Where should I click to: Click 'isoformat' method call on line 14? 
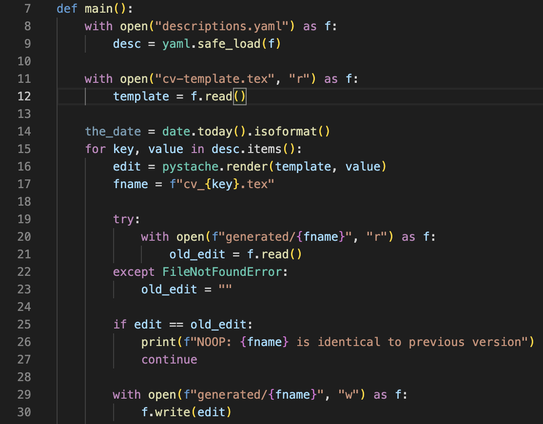(x=285, y=132)
